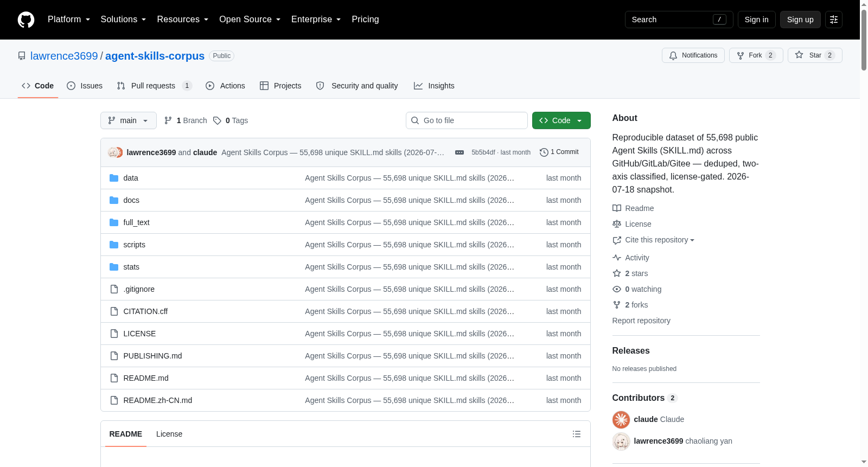Open the lawrence3699 owner link
Screen dimensions: 868x467
64,56
